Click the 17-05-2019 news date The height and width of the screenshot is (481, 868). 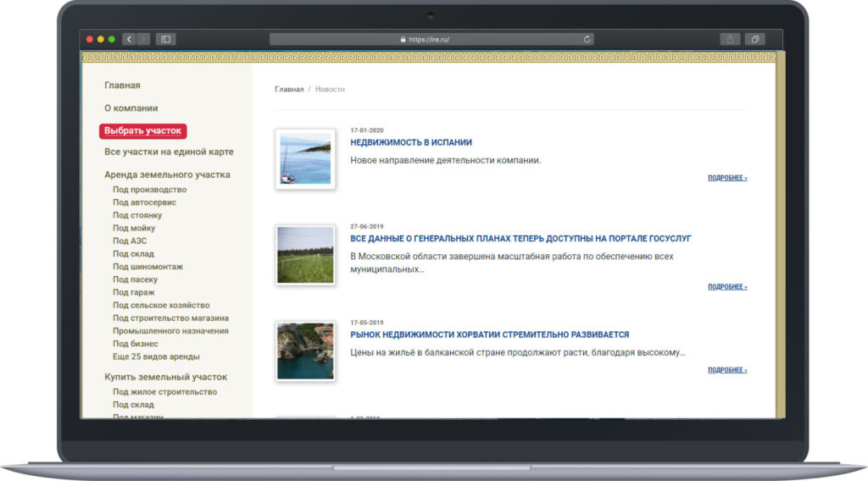tap(366, 323)
